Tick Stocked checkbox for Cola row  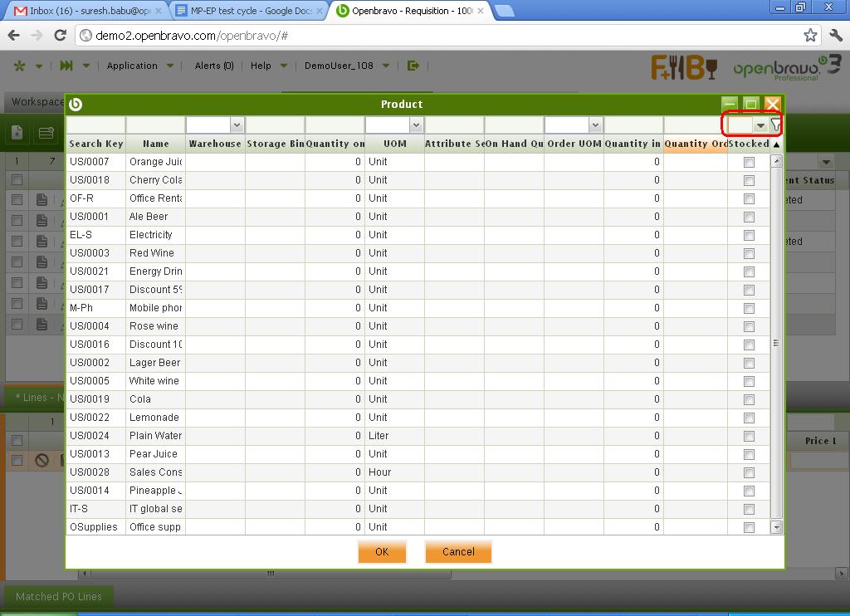(x=750, y=399)
